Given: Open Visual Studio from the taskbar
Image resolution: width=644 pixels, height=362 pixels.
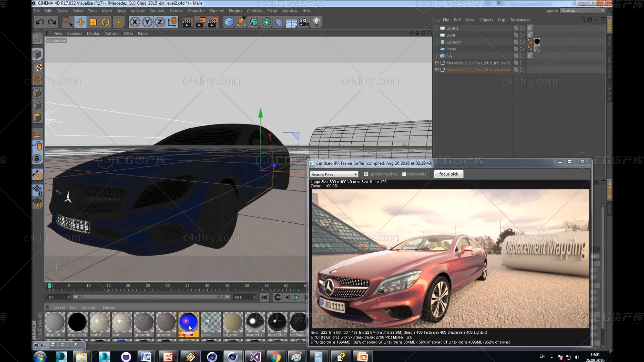Looking at the screenshot, I should coord(254,357).
